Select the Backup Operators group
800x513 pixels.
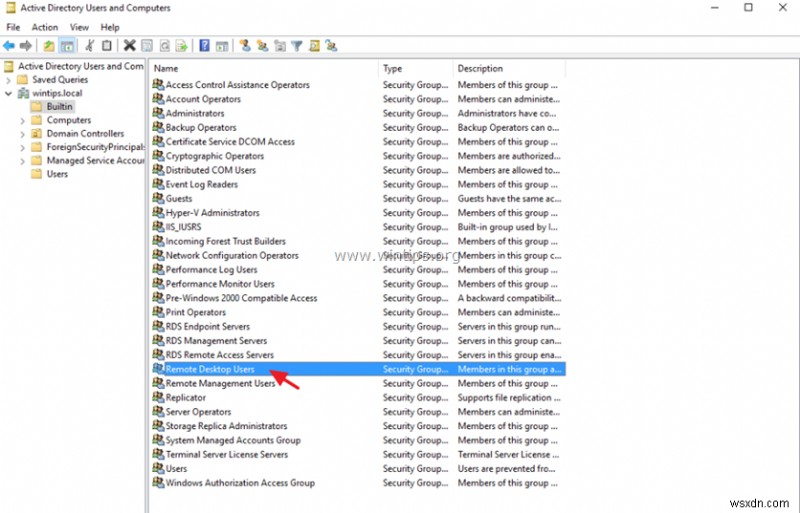coord(201,128)
